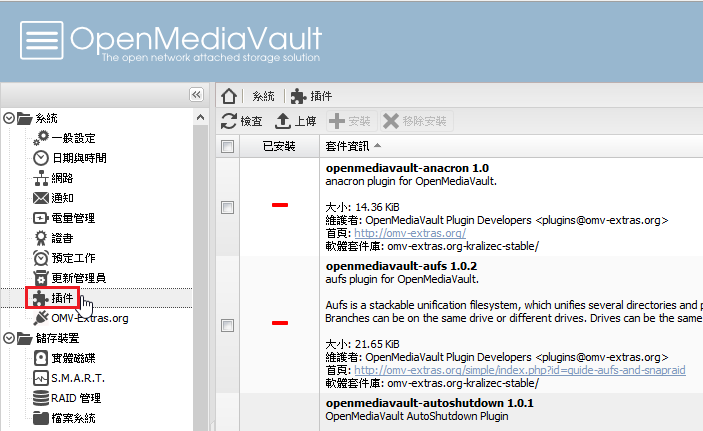The width and height of the screenshot is (703, 431).
Task: Toggle the select-all checkbox in table header
Action: pos(227,146)
